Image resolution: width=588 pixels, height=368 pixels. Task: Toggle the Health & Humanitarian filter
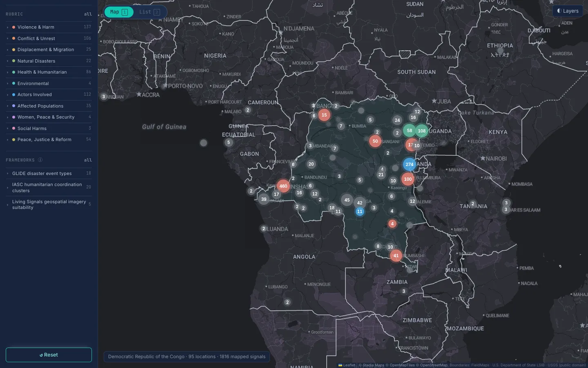click(49, 72)
